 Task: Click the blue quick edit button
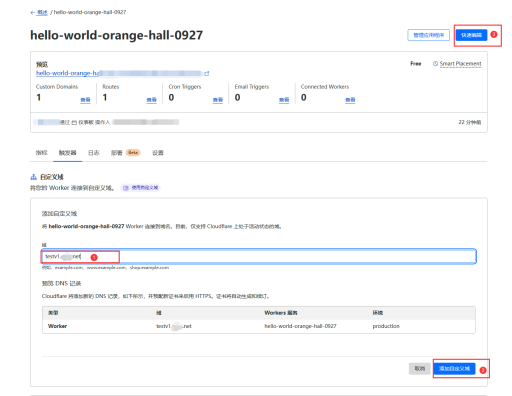pyautogui.click(x=471, y=35)
